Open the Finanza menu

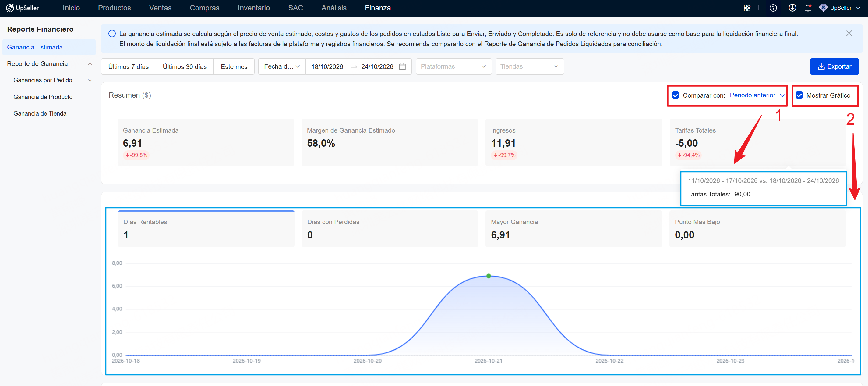[x=377, y=8]
